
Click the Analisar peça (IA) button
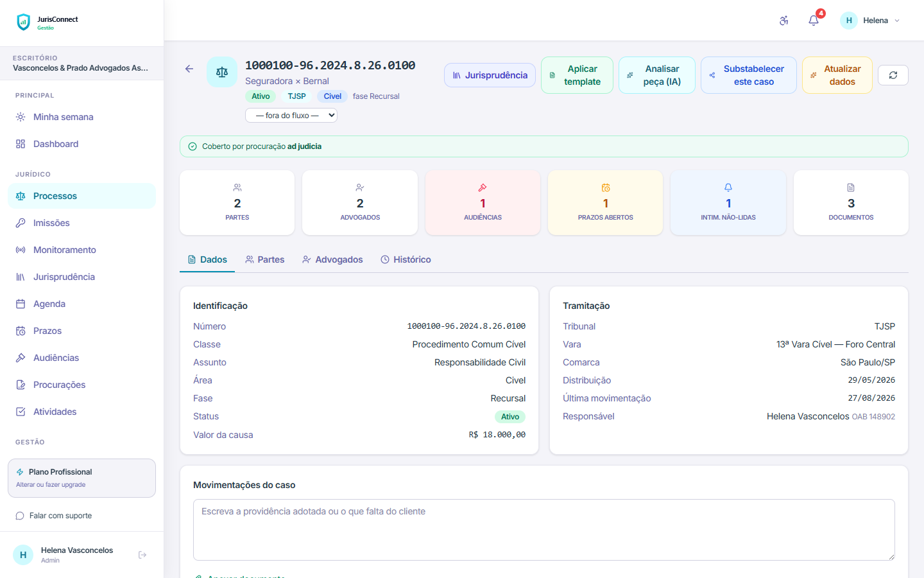click(657, 75)
